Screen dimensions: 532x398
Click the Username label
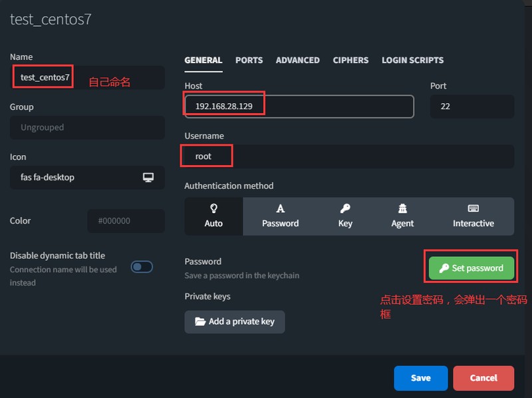coord(204,136)
